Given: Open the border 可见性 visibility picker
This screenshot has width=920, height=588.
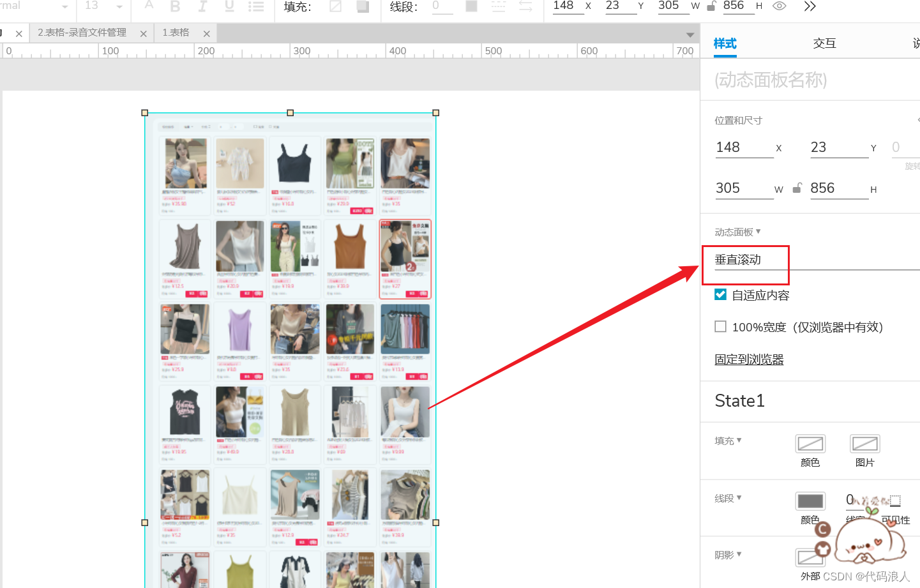Looking at the screenshot, I should tap(895, 501).
